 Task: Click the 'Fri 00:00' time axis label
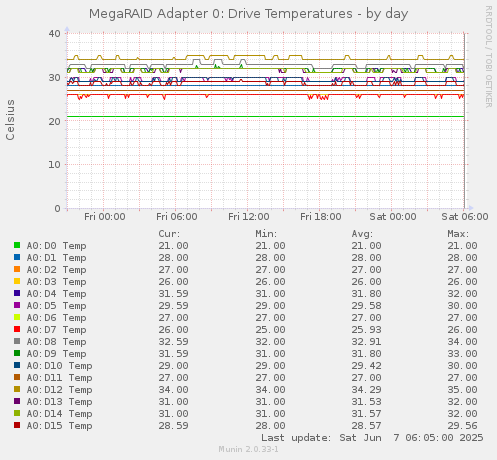(105, 217)
